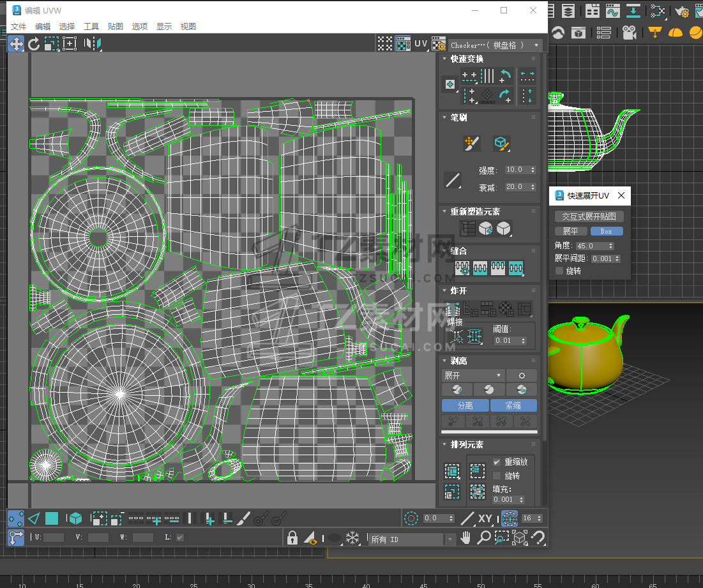The width and height of the screenshot is (703, 588).
Task: Open the Checker 棋盘格 texture dropdown
Action: tap(495, 45)
